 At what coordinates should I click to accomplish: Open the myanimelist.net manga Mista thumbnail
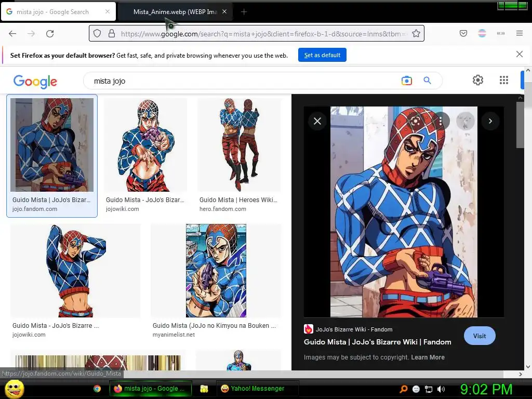[x=216, y=270]
